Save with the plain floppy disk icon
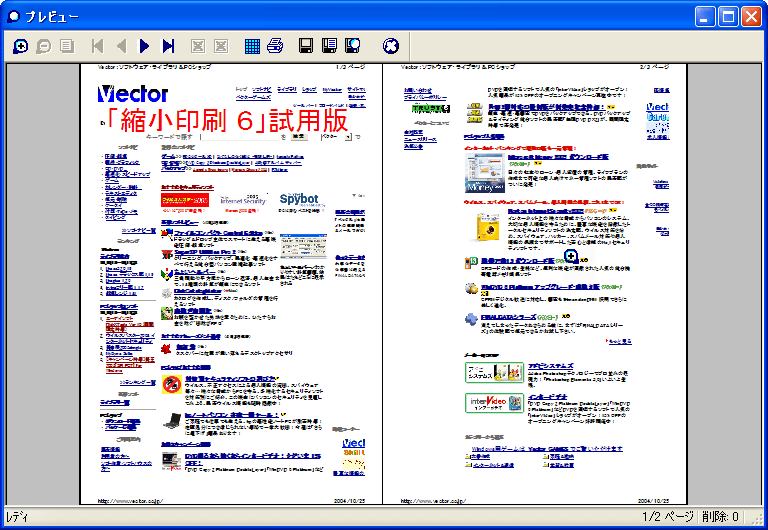 coord(306,46)
